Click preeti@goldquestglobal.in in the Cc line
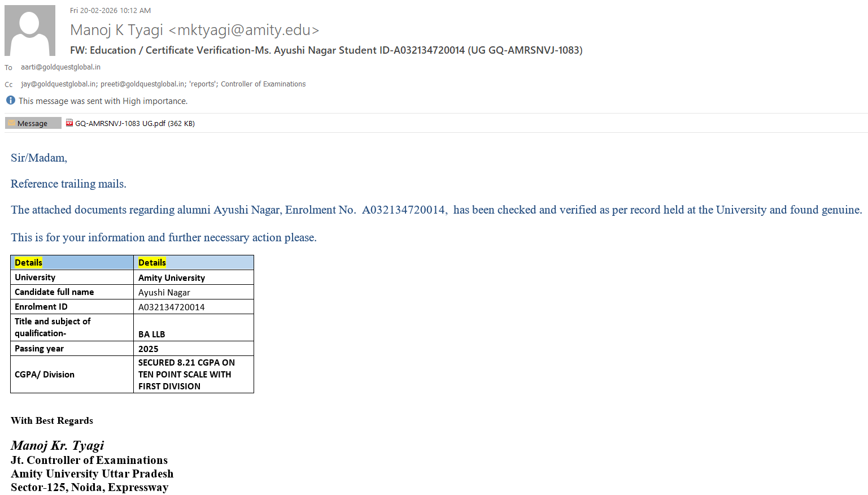Screen dimensions: 868x495 click(x=142, y=84)
